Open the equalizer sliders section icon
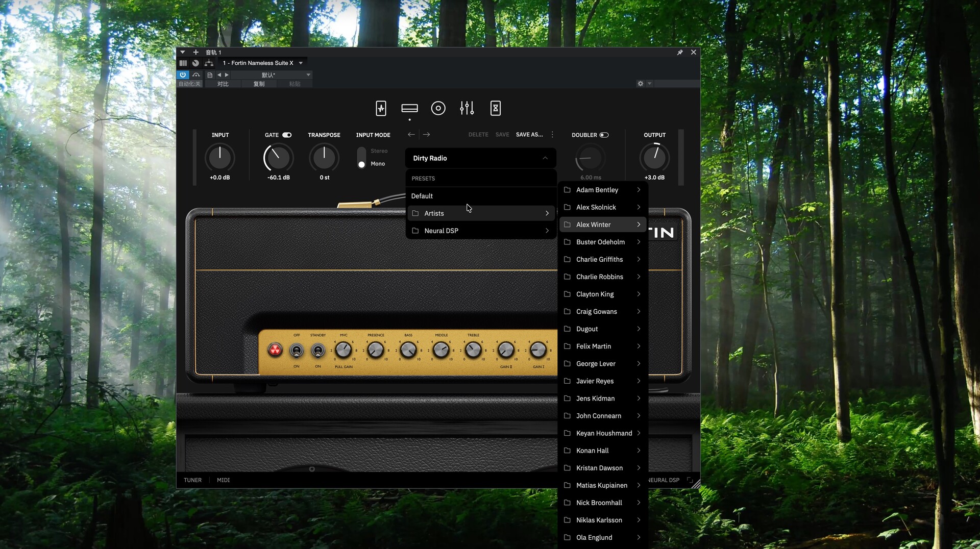980x549 pixels. (x=467, y=108)
